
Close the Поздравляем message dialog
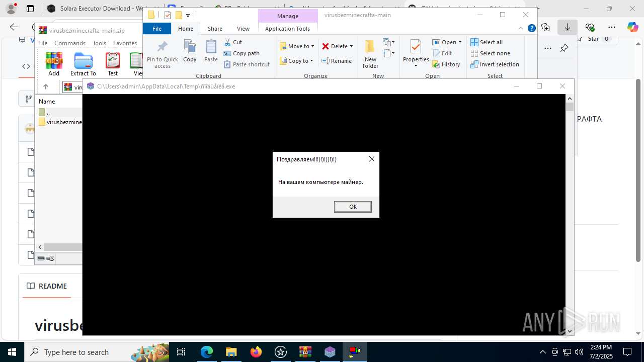[x=371, y=159]
